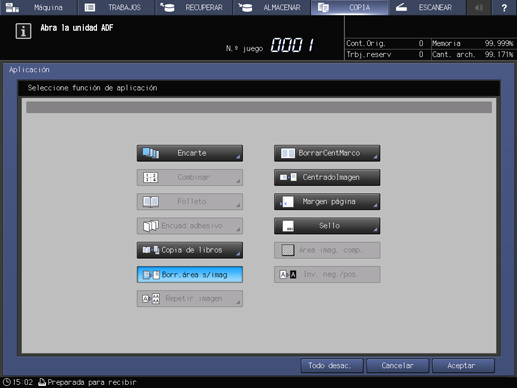Screen dimensions: 517x388
Task: Open the Encarte function
Action: point(190,153)
